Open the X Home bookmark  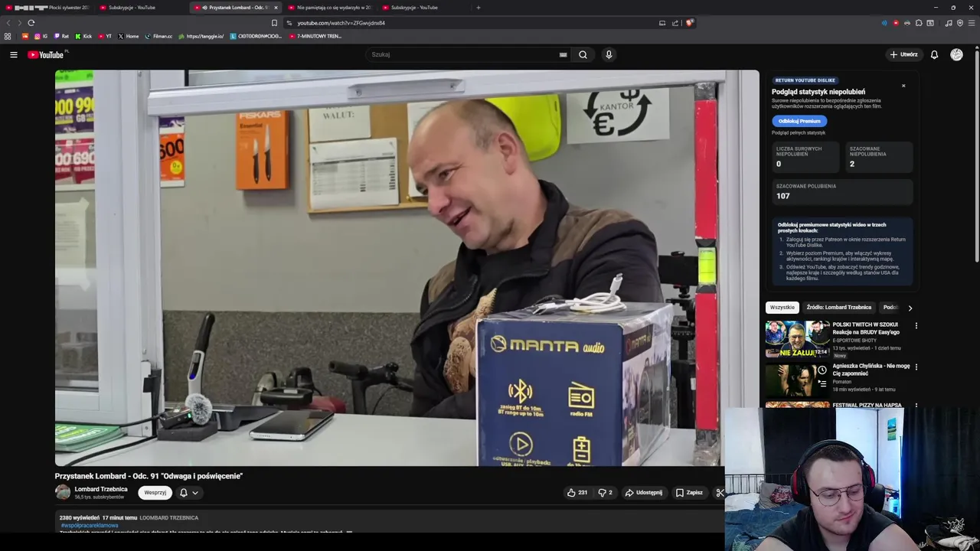(129, 36)
